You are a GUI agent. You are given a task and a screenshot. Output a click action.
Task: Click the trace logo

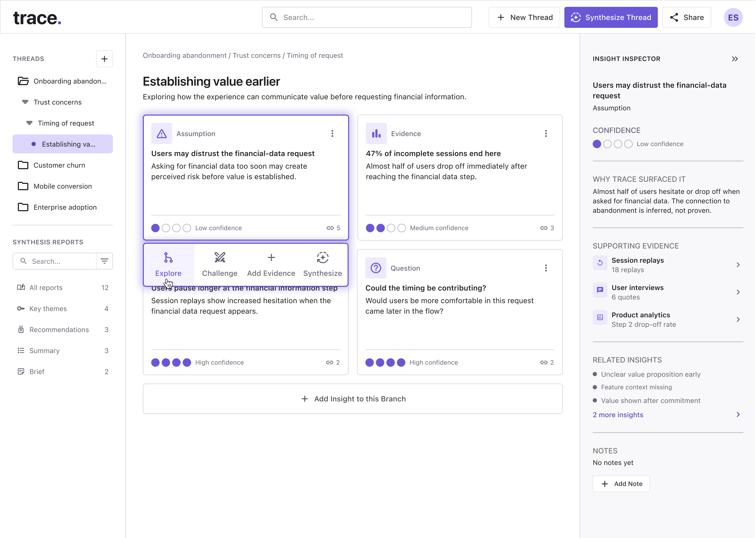(37, 18)
